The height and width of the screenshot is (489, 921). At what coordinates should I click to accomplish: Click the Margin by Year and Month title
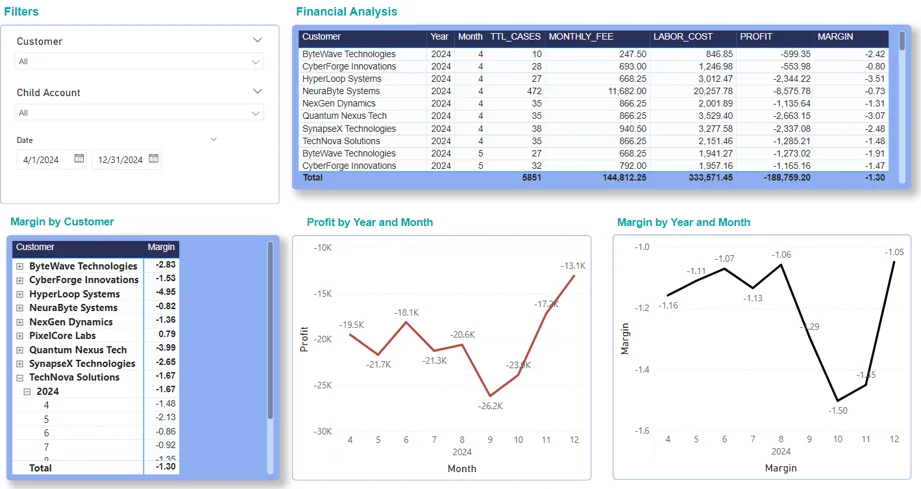[x=683, y=222]
